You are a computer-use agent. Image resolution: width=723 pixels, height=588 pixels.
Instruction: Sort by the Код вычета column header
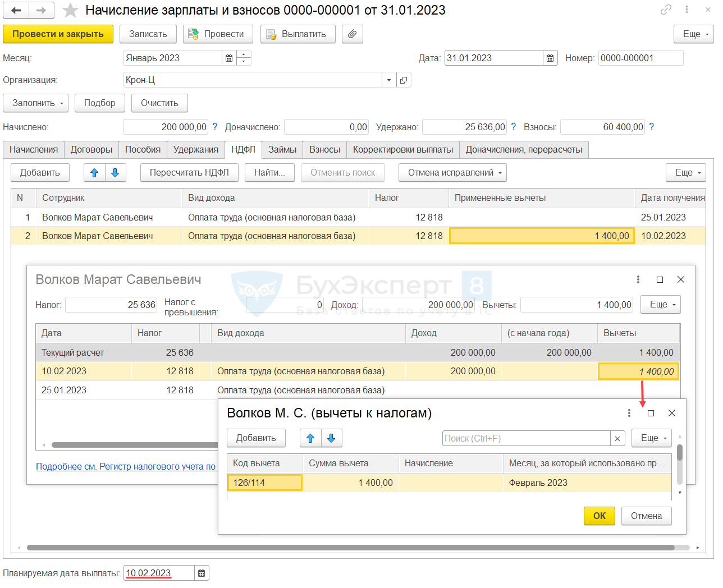(265, 463)
